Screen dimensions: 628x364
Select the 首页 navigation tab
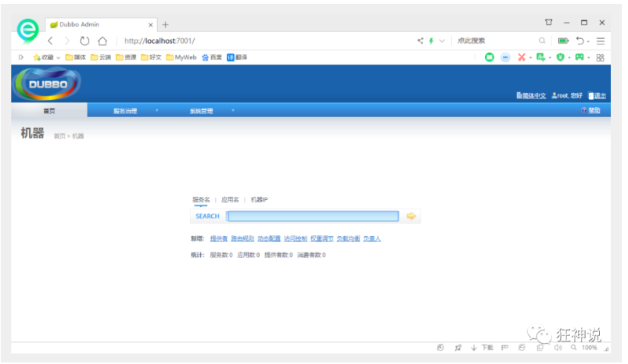[49, 111]
